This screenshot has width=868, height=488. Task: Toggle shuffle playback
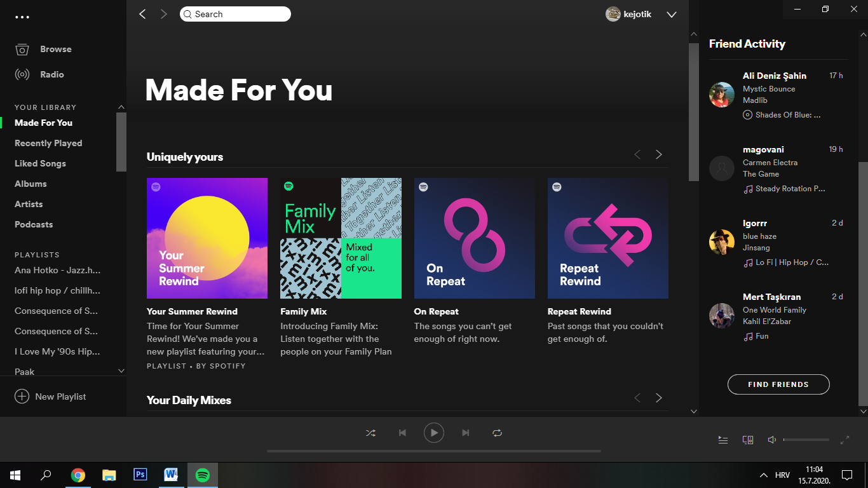click(x=370, y=433)
